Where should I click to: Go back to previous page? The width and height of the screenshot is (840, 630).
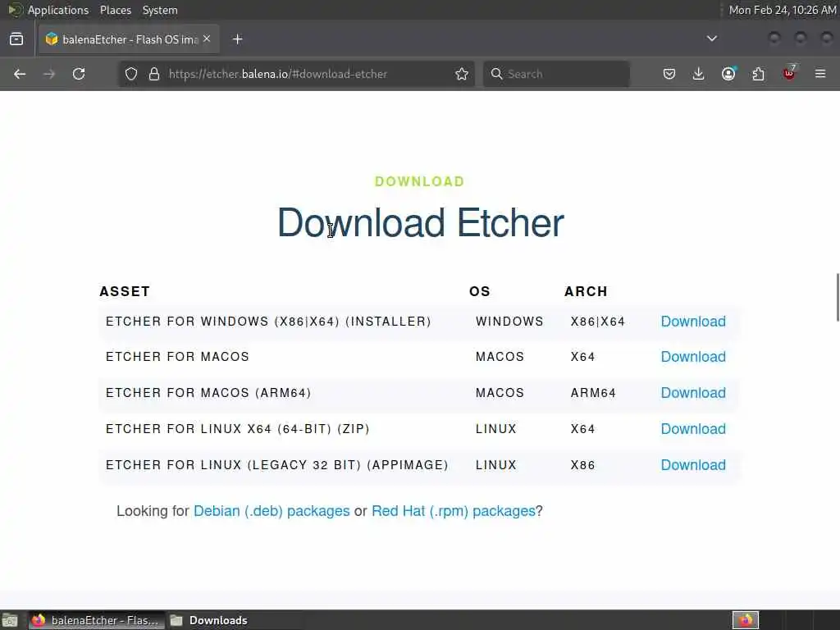(20, 74)
